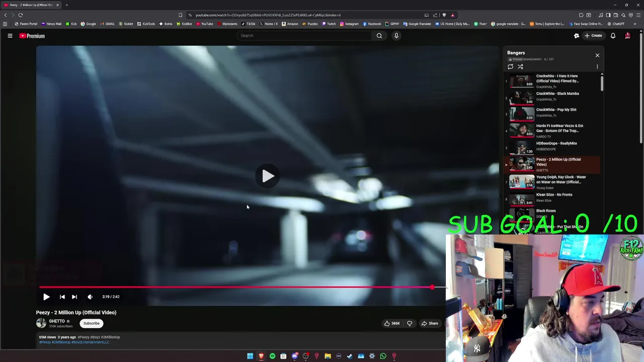
Task: Skip to previous video in playlist
Action: pos(62,297)
